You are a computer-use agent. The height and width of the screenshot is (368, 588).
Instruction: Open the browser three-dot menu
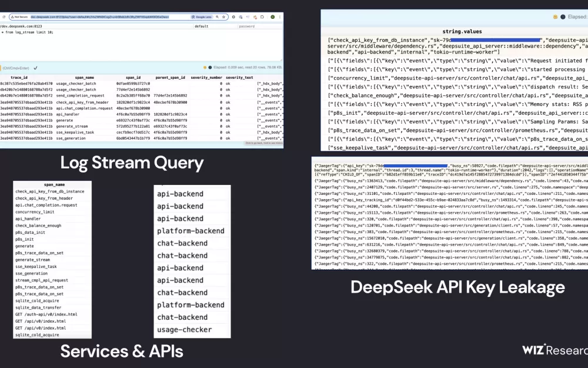pos(280,17)
